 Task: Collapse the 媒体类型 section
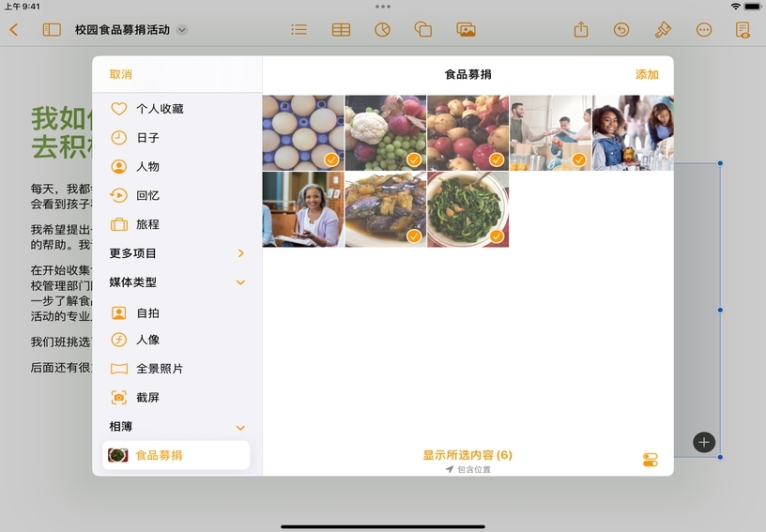click(240, 282)
